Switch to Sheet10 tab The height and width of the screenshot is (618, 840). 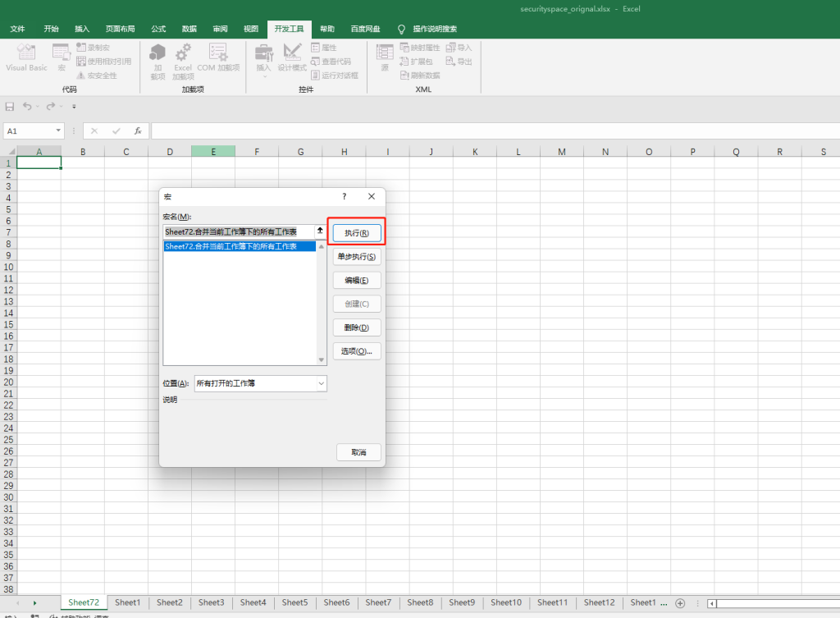[505, 602]
